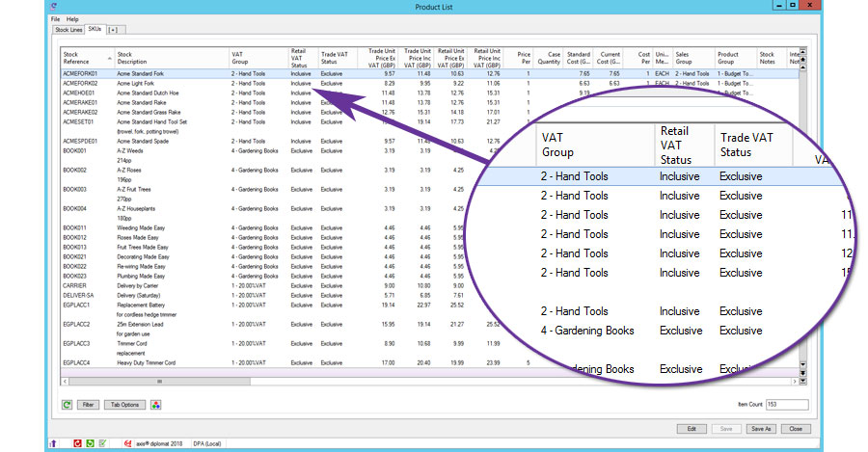The height and width of the screenshot is (452, 868).
Task: Click the horizontal scrollbar thumb
Action: click(x=159, y=382)
